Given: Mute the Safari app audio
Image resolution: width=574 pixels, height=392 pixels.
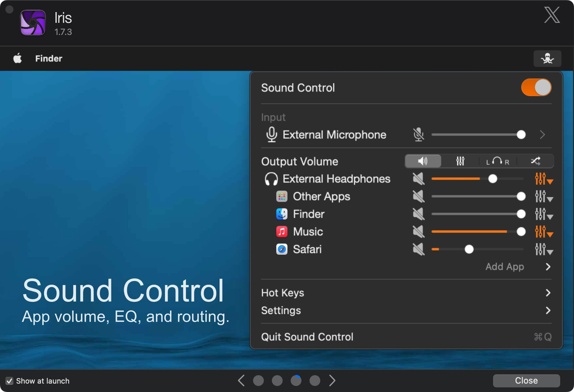Looking at the screenshot, I should (x=418, y=249).
